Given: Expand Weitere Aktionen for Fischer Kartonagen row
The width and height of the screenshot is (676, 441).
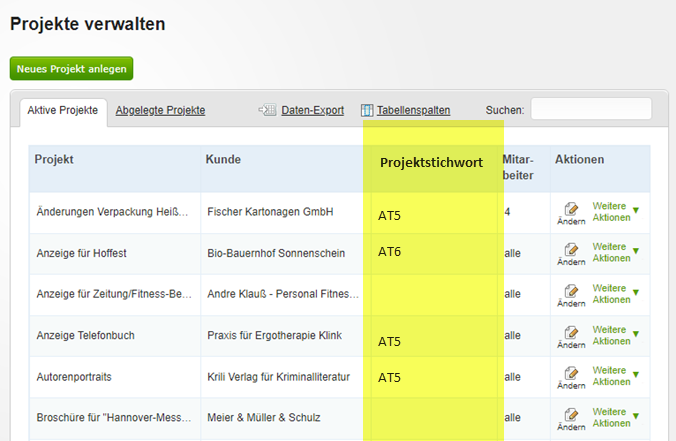Looking at the screenshot, I should coord(616,212).
